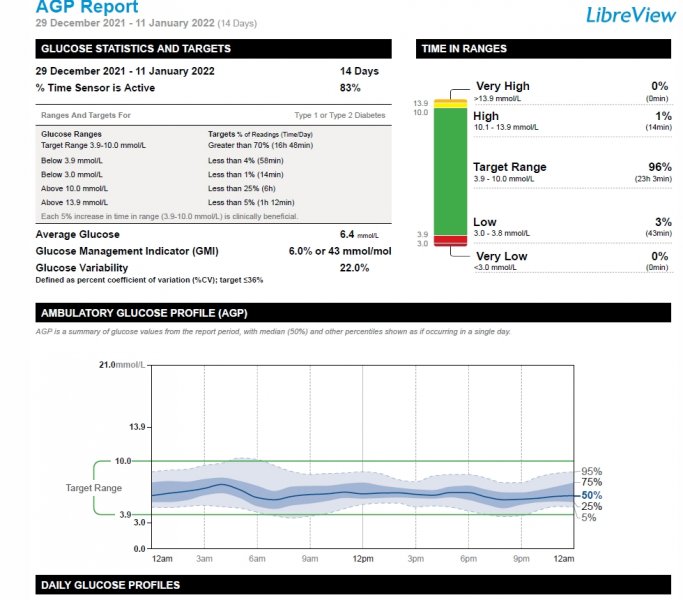Click the % Time Sensor is Active row
Viewport: 683px width, 600px height.
pyautogui.click(x=98, y=88)
